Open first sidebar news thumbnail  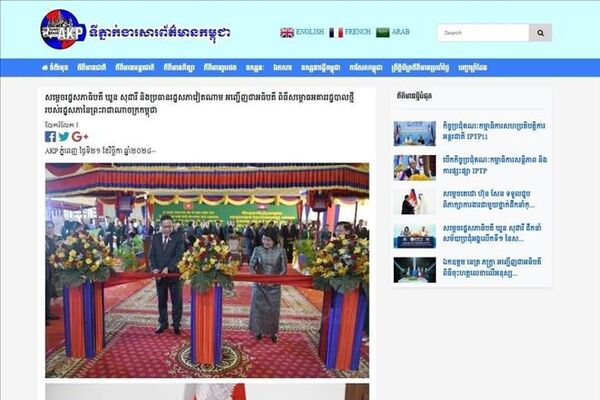click(415, 134)
